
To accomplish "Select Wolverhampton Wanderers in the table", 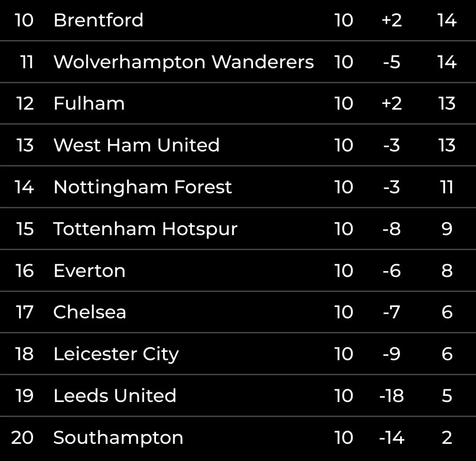I will (183, 62).
